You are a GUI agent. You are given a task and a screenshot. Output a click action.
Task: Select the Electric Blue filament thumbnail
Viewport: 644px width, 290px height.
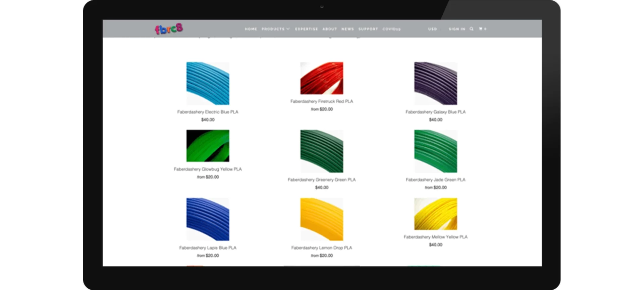point(208,83)
